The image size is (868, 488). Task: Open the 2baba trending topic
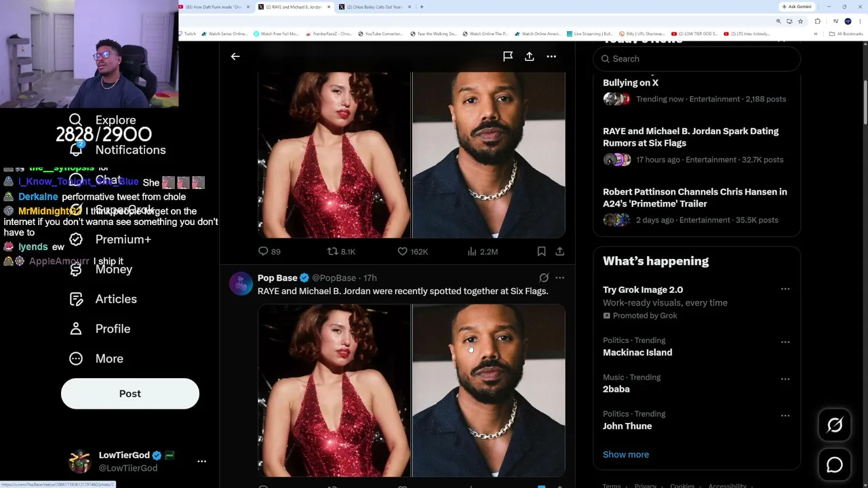[616, 389]
